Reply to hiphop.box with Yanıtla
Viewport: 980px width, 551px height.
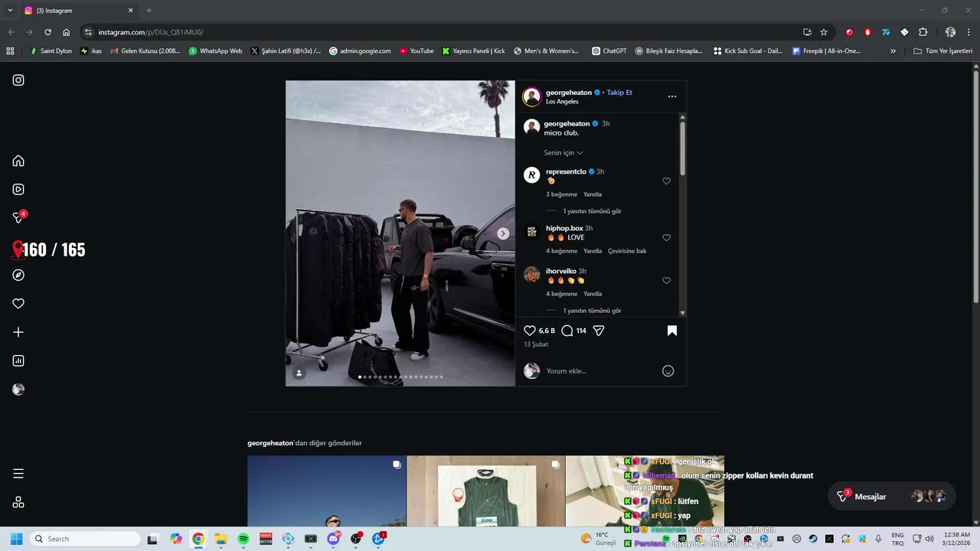click(593, 251)
